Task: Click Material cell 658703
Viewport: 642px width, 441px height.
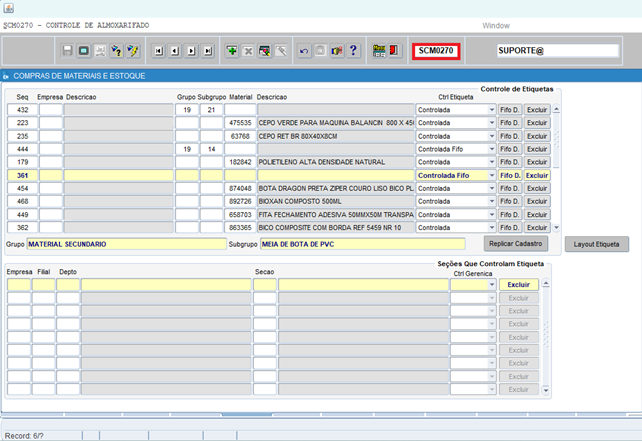Action: [x=240, y=215]
